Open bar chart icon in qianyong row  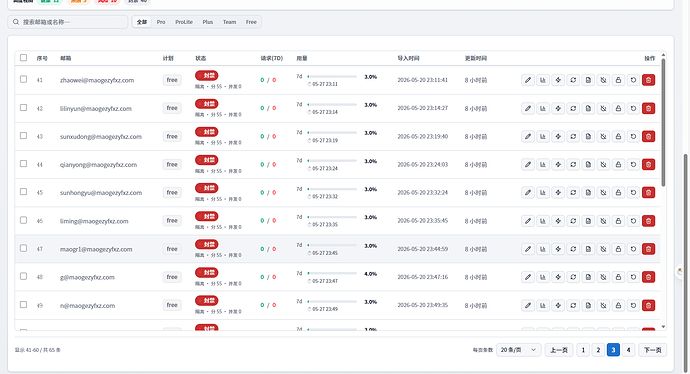click(543, 165)
